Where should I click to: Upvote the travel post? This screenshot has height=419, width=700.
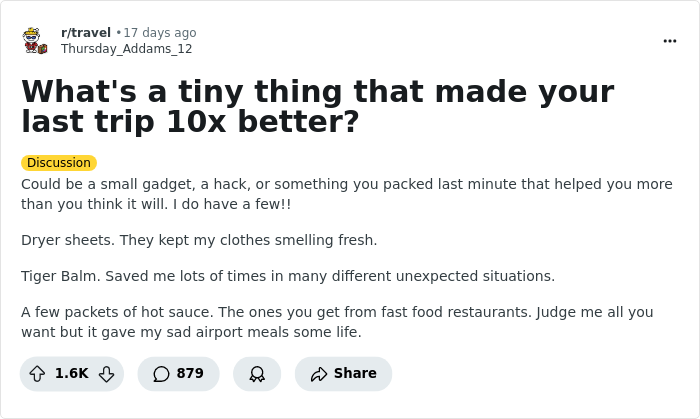pos(37,374)
